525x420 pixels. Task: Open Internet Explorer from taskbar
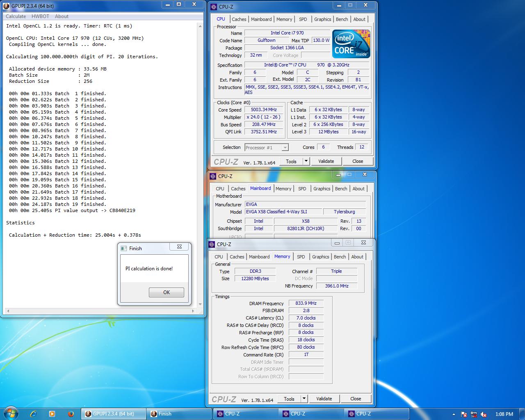[34, 414]
